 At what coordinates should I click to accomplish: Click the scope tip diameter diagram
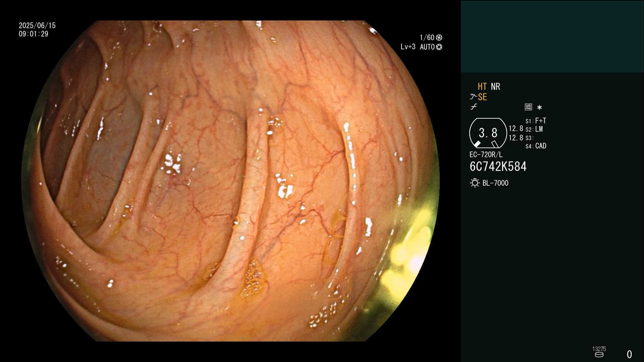[488, 133]
